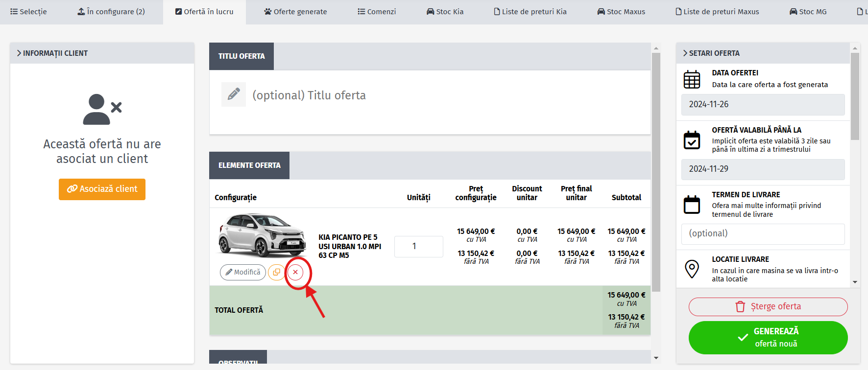
Task: Click the checkmark icon on Generează button
Action: pos(743,338)
